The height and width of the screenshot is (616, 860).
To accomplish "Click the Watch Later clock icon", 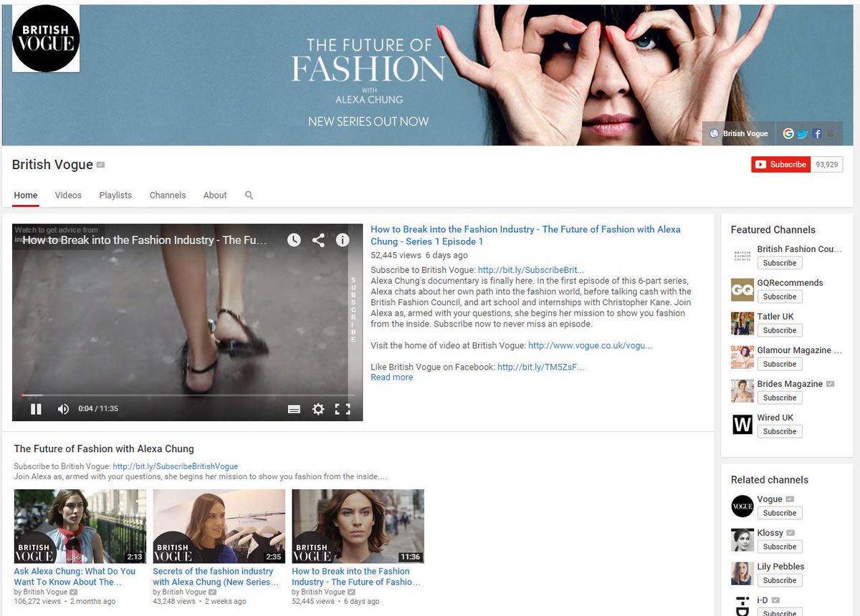I will click(x=294, y=240).
